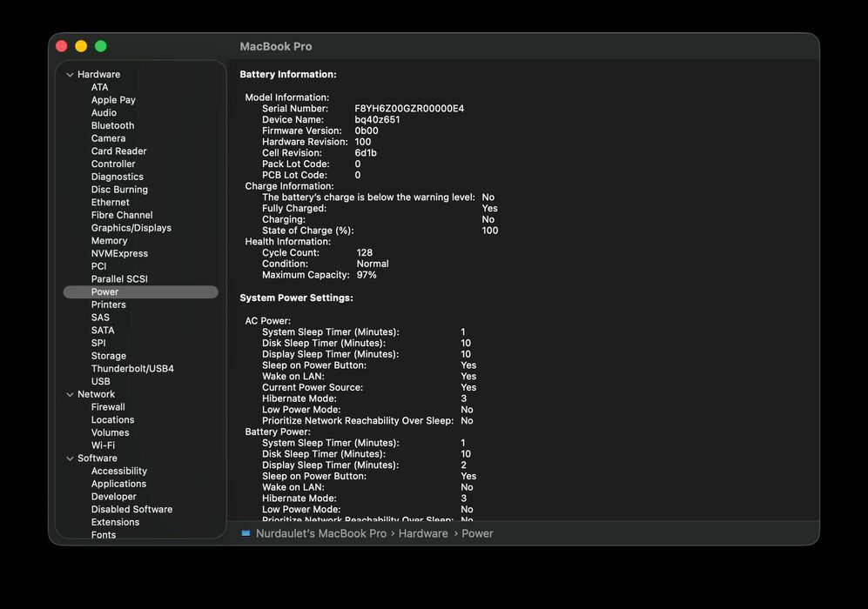This screenshot has height=609, width=868.
Task: Open Card Reader information
Action: pos(118,151)
